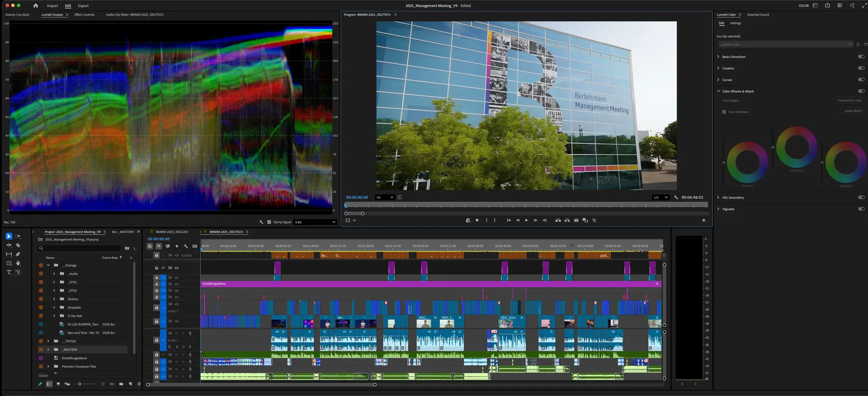This screenshot has height=396, width=868.
Task: Hide track V7 using its eye icon
Action: click(177, 268)
